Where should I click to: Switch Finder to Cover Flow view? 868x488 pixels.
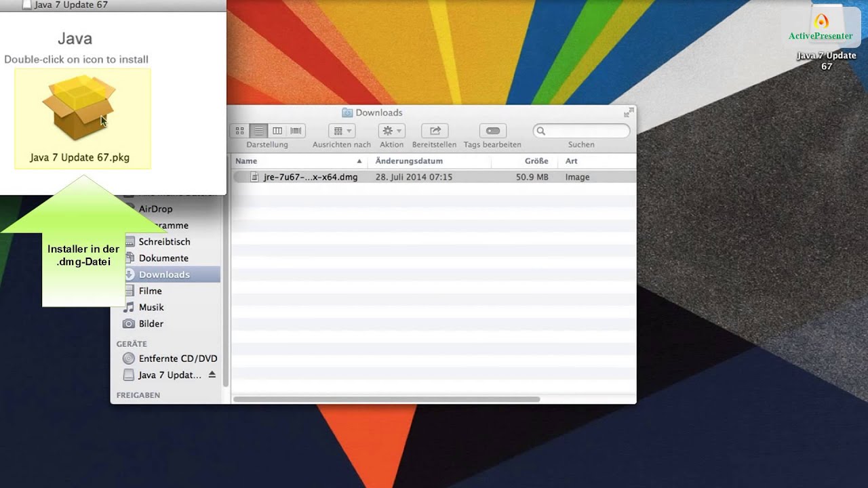click(x=296, y=131)
